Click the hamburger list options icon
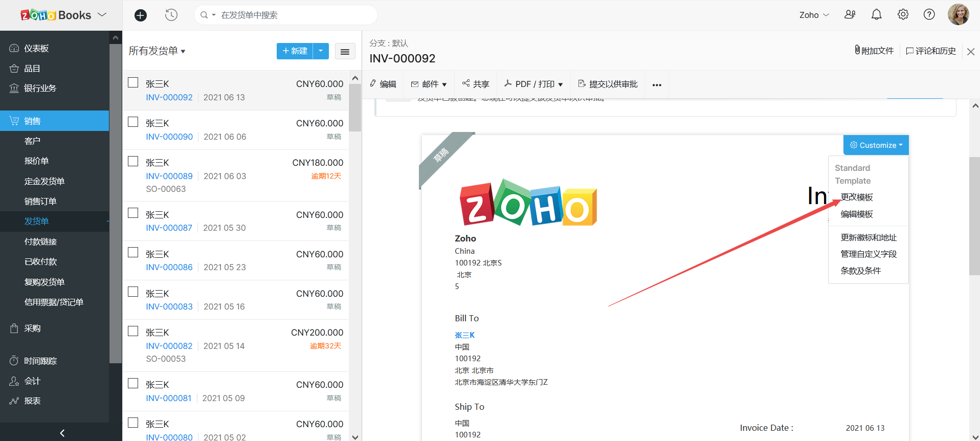This screenshot has width=980, height=441. point(345,51)
